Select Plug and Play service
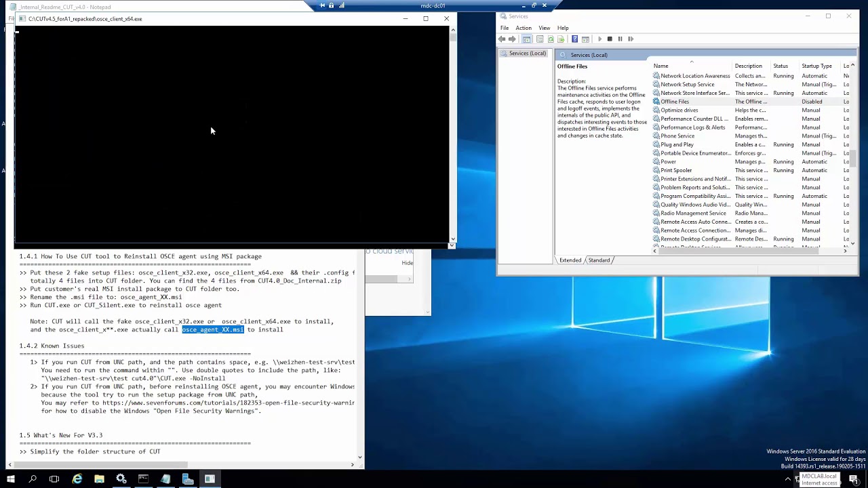The width and height of the screenshot is (868, 488). [751, 144]
